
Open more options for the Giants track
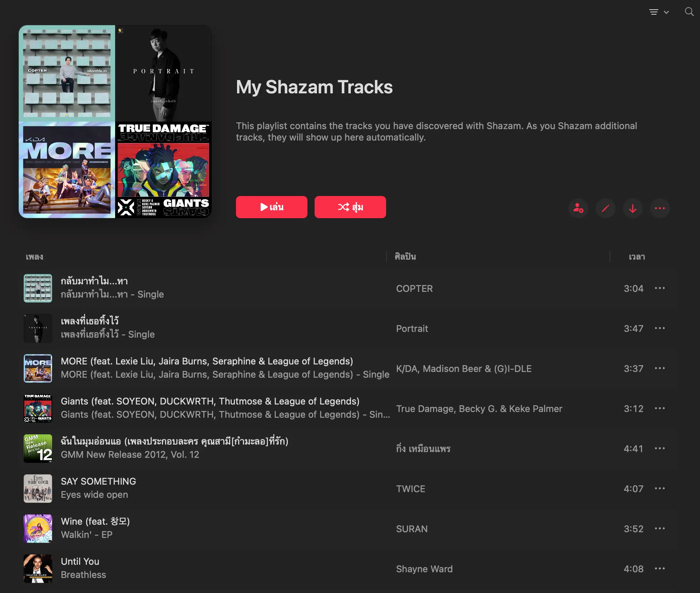click(660, 408)
